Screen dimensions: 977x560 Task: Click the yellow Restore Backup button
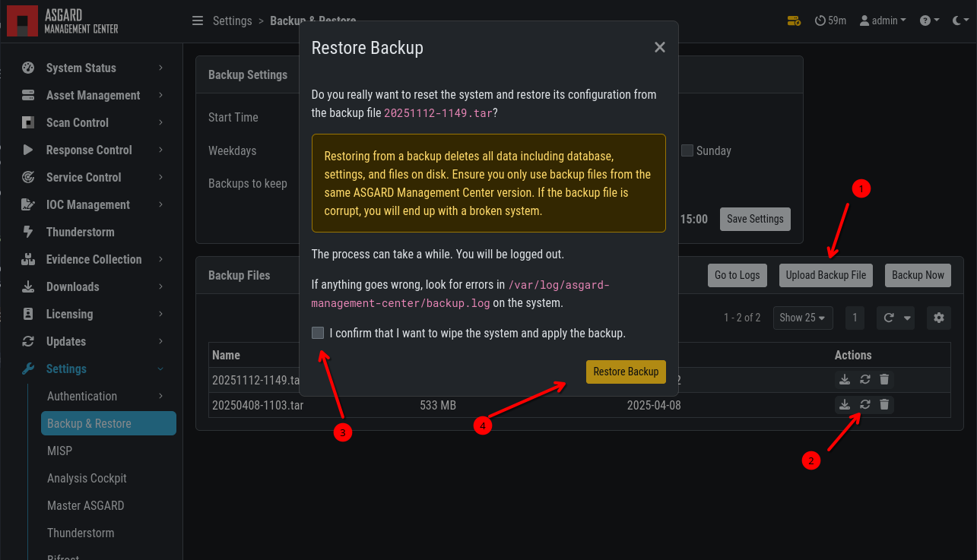(626, 372)
